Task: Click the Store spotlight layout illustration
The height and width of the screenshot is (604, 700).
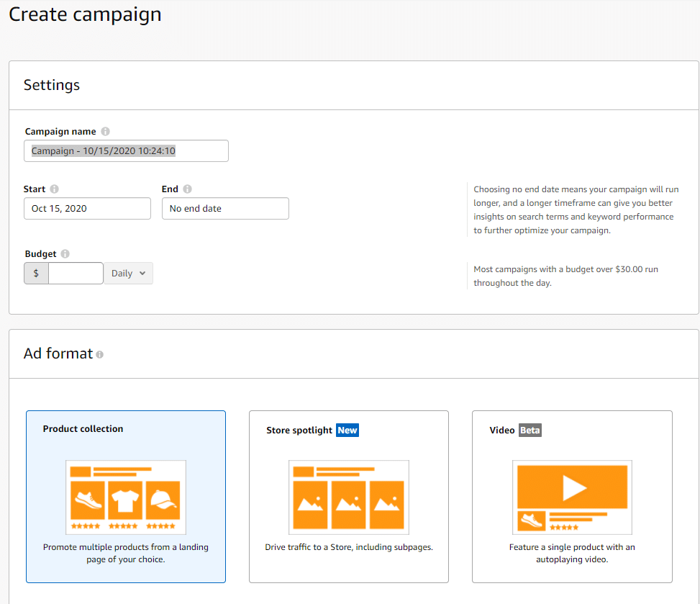Action: tap(349, 497)
